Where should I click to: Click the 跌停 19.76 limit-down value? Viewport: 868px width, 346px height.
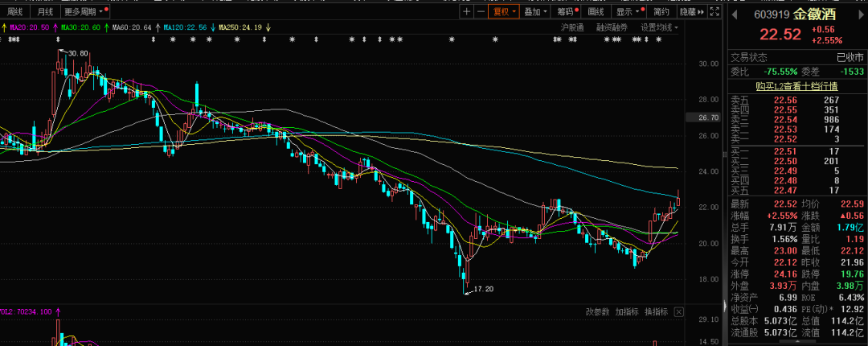tap(852, 273)
